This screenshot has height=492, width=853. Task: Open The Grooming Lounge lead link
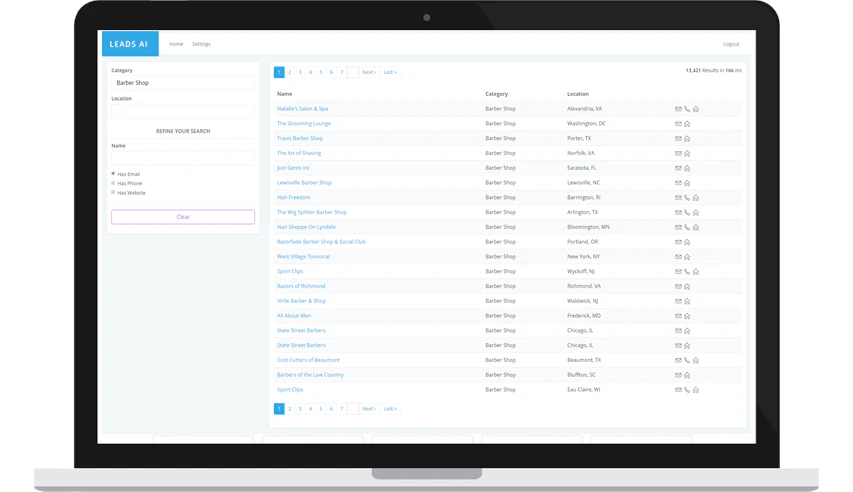(304, 124)
